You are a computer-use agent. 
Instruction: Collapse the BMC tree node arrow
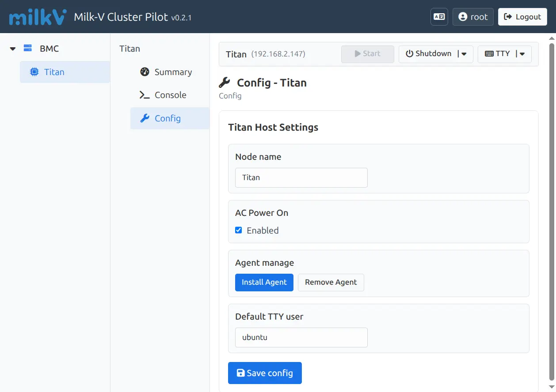pos(13,49)
